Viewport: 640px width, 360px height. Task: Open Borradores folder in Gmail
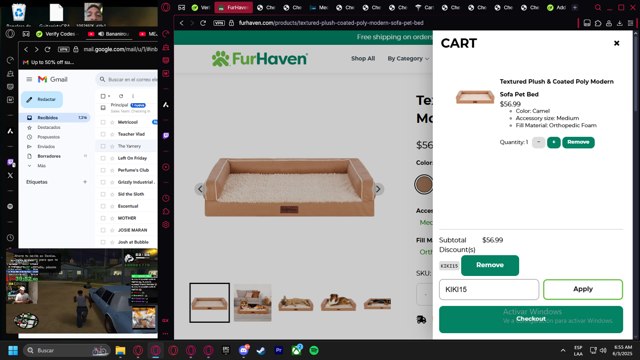(49, 156)
